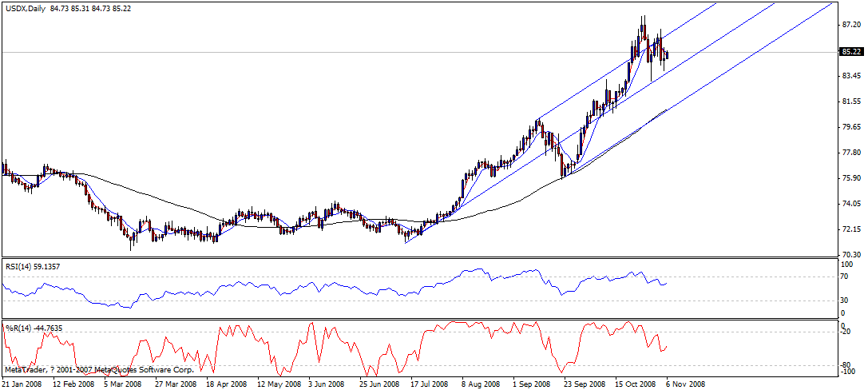Select the current price label 85.22
Viewport: 868px width, 390px height.
pyautogui.click(x=850, y=51)
